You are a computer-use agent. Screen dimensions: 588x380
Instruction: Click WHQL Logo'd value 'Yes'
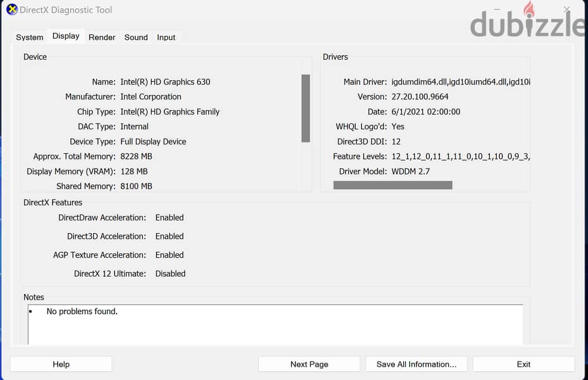coord(398,127)
